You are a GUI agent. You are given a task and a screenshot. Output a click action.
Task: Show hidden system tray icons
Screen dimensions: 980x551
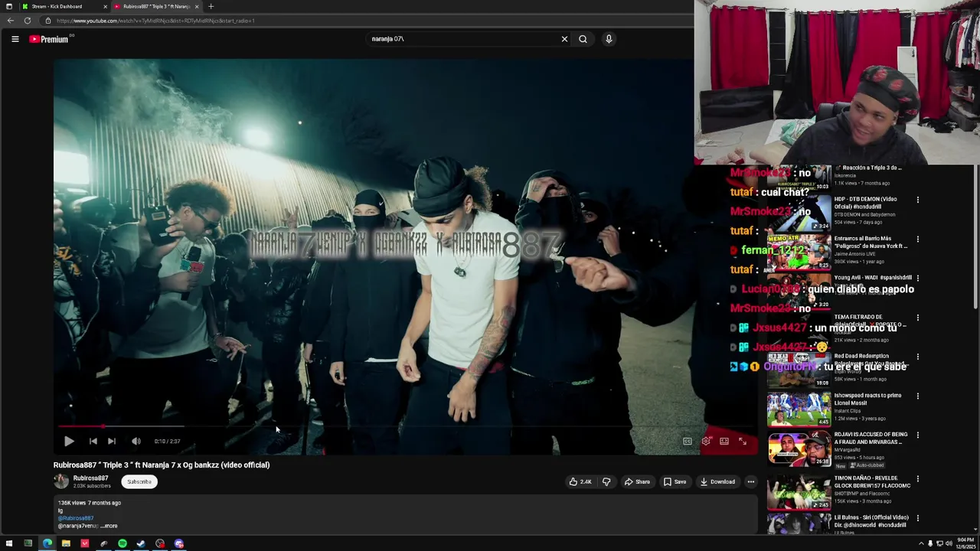921,544
